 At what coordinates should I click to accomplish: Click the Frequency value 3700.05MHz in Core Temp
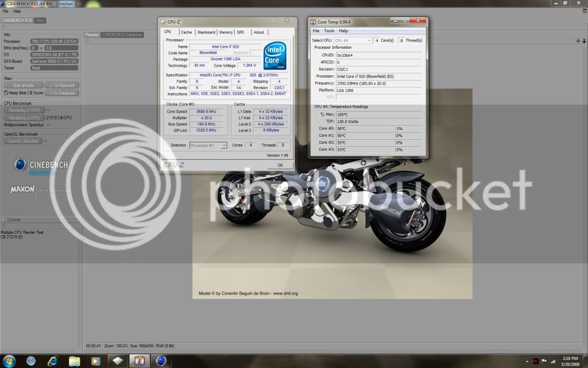379,83
